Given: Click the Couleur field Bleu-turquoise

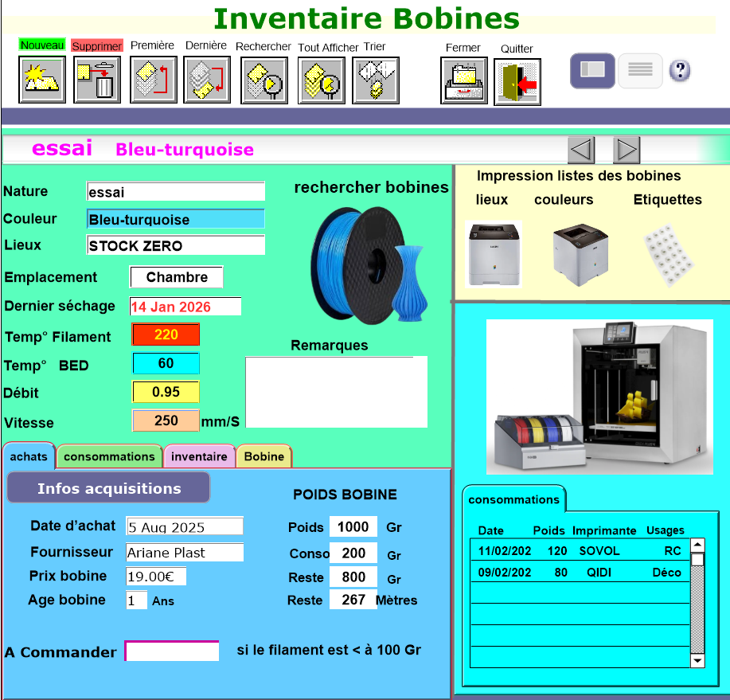Looking at the screenshot, I should pos(176,219).
